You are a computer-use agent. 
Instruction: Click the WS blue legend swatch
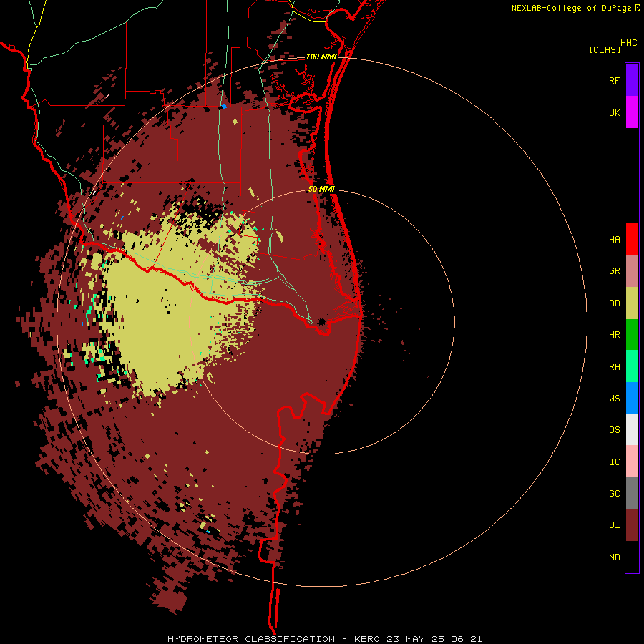pos(632,398)
